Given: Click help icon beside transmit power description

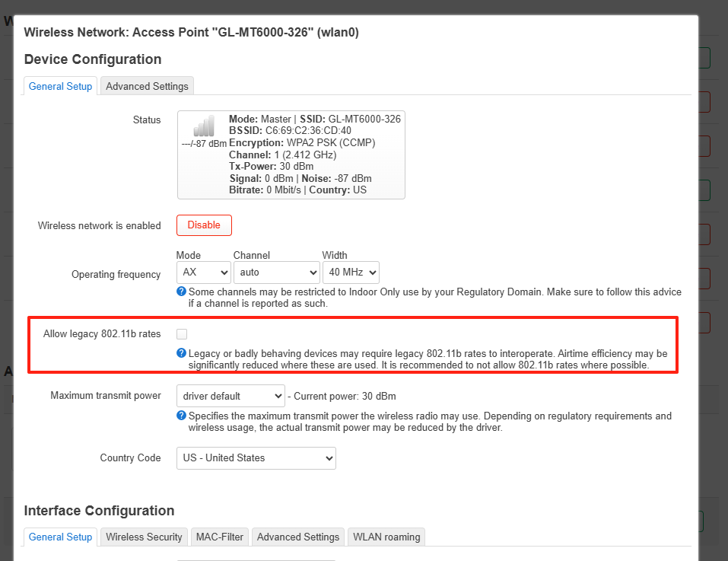Looking at the screenshot, I should point(181,416).
